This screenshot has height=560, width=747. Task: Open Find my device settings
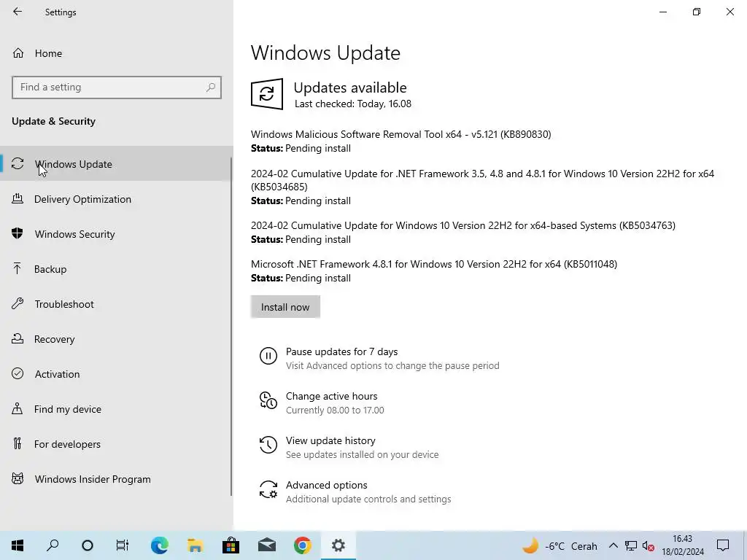(x=116, y=409)
